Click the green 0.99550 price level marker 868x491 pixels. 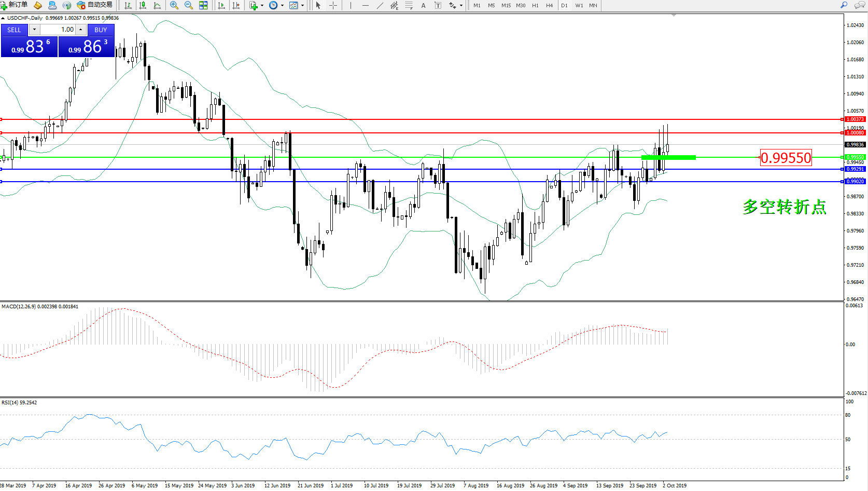coord(668,157)
